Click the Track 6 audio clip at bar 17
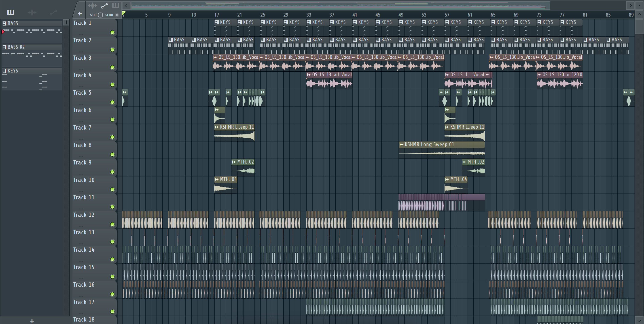 220,115
